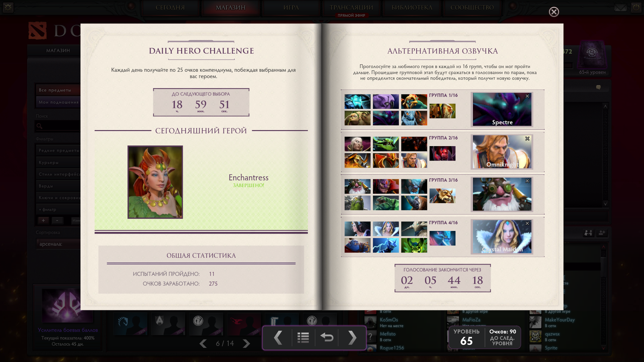Open today's Enchantress hero portrait
This screenshot has width=644, height=362.
(155, 182)
